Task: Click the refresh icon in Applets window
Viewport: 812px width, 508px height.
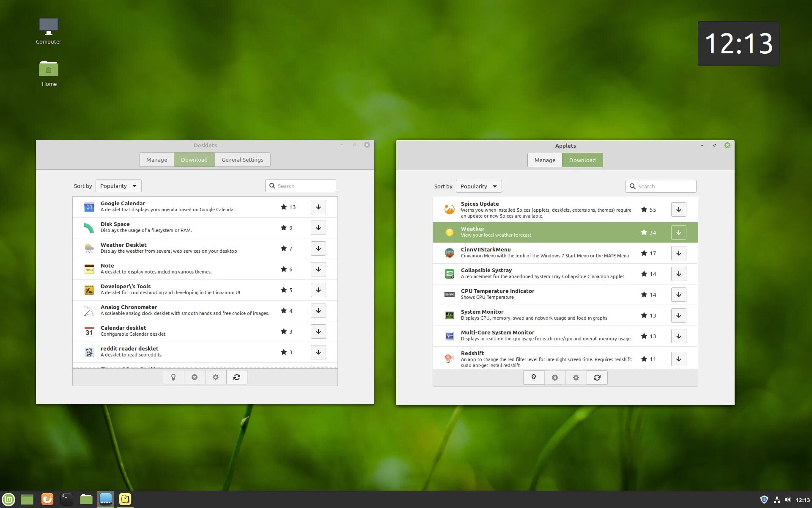Action: pos(597,378)
